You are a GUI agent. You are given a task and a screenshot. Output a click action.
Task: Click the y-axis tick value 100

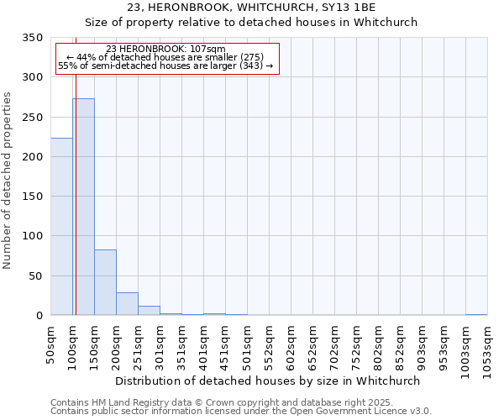click(33, 236)
